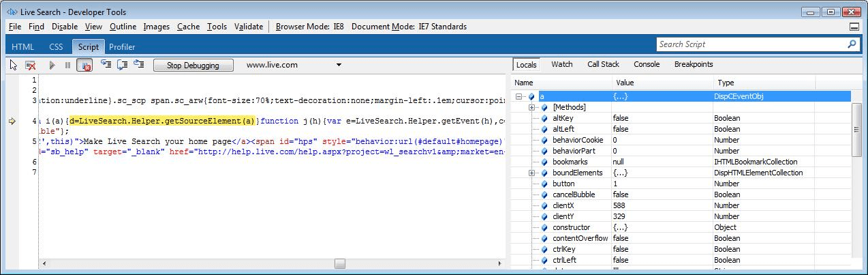Click the Step Into icon

click(106, 64)
